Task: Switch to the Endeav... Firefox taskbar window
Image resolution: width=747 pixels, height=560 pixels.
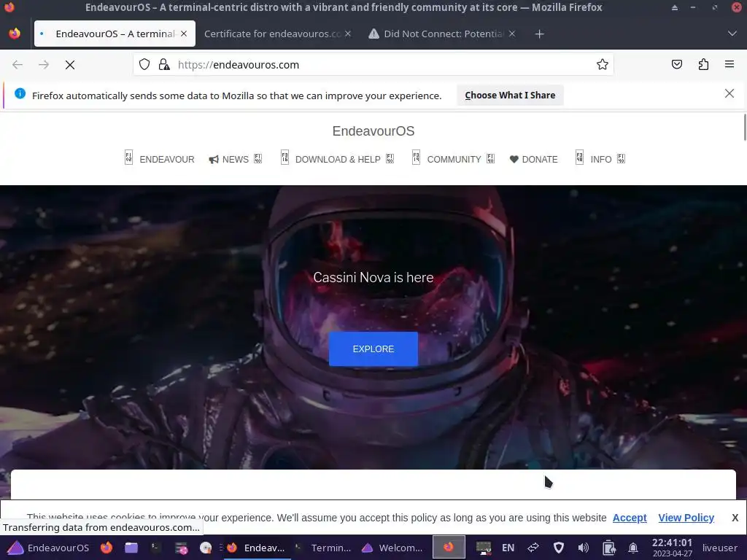Action: pyautogui.click(x=258, y=548)
